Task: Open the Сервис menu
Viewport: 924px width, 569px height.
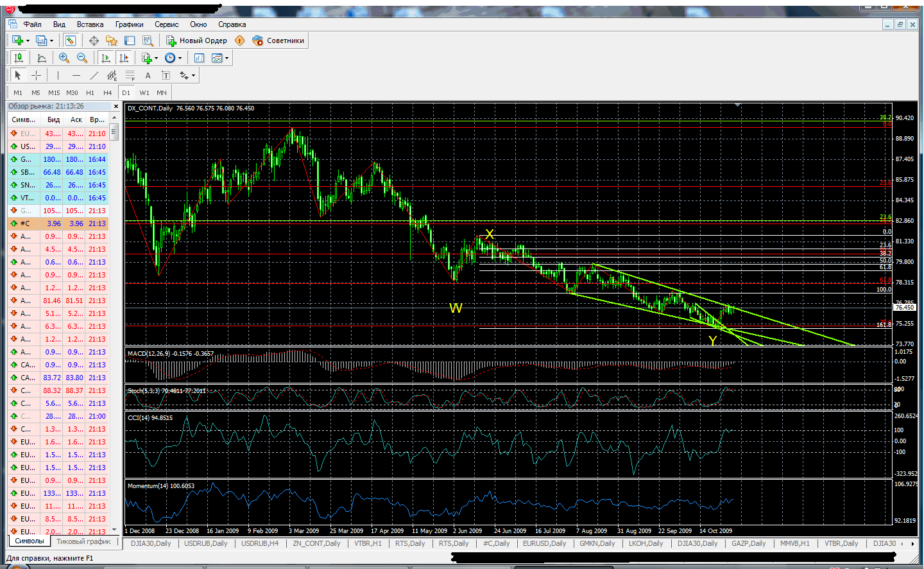Action: tap(166, 24)
